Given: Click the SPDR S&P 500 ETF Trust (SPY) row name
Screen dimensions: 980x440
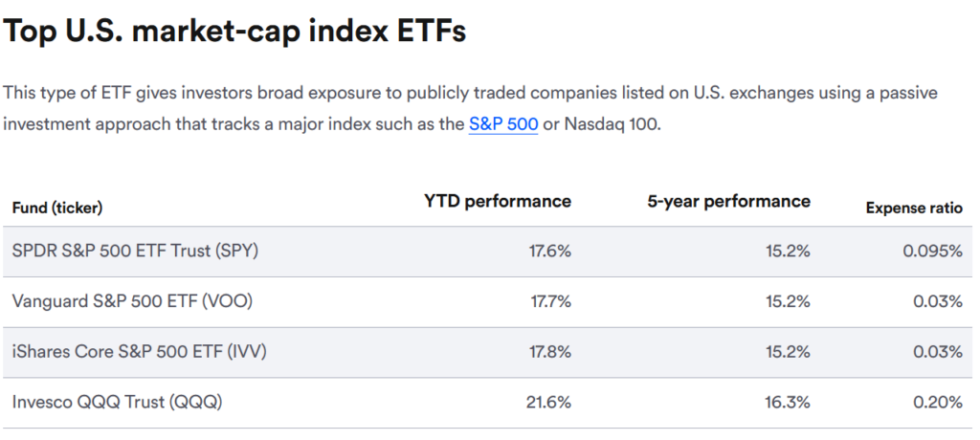Looking at the screenshot, I should click(136, 252).
